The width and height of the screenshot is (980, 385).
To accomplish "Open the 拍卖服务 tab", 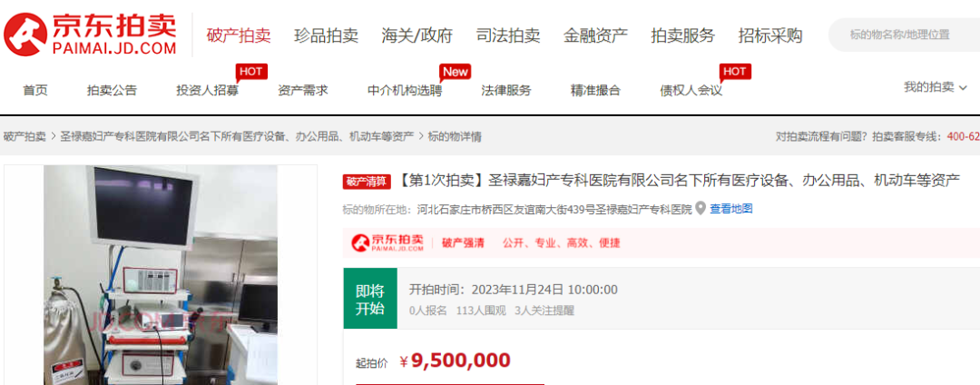I will [x=683, y=35].
